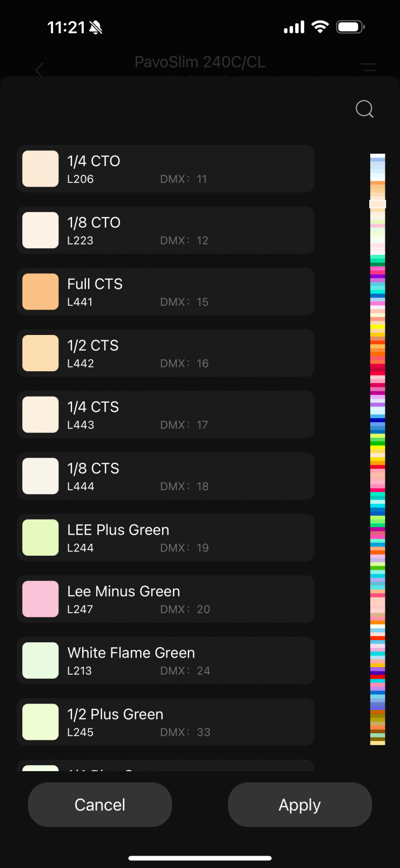Select the White Flame Green entry
The image size is (400, 868).
165,661
